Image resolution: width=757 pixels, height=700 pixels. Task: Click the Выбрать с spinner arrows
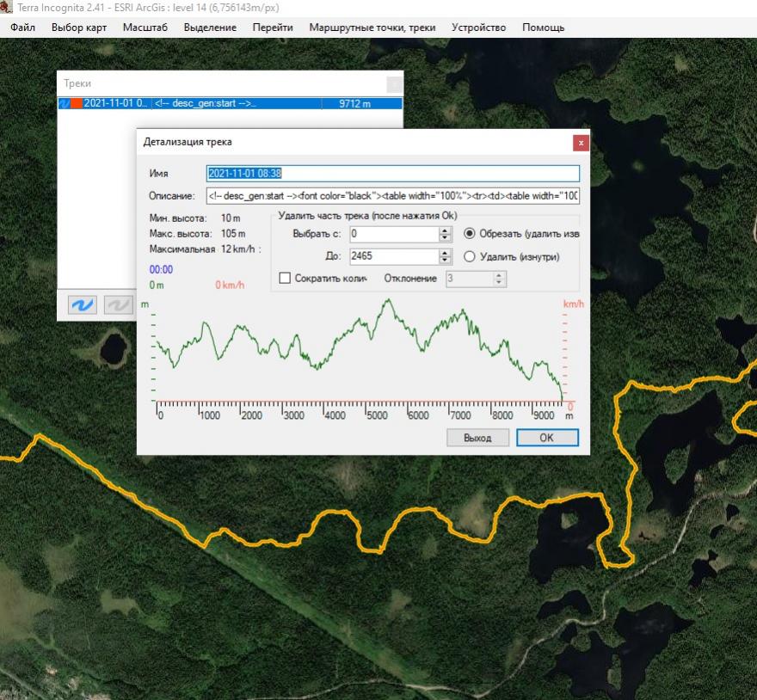point(445,234)
